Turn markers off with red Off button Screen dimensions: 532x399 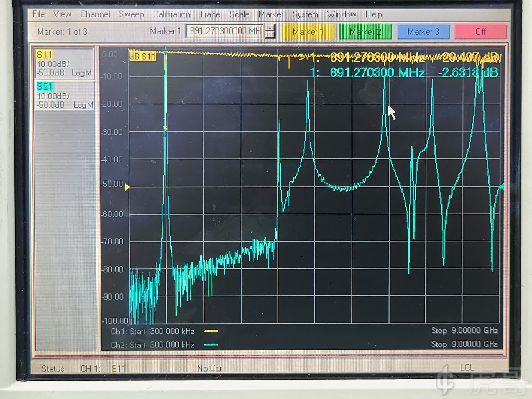[x=480, y=32]
